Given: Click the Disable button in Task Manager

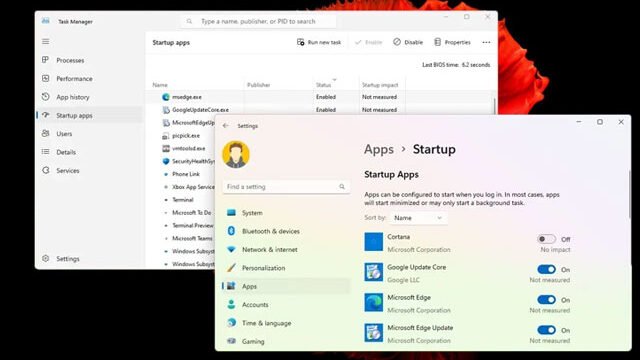Looking at the screenshot, I should coord(408,42).
